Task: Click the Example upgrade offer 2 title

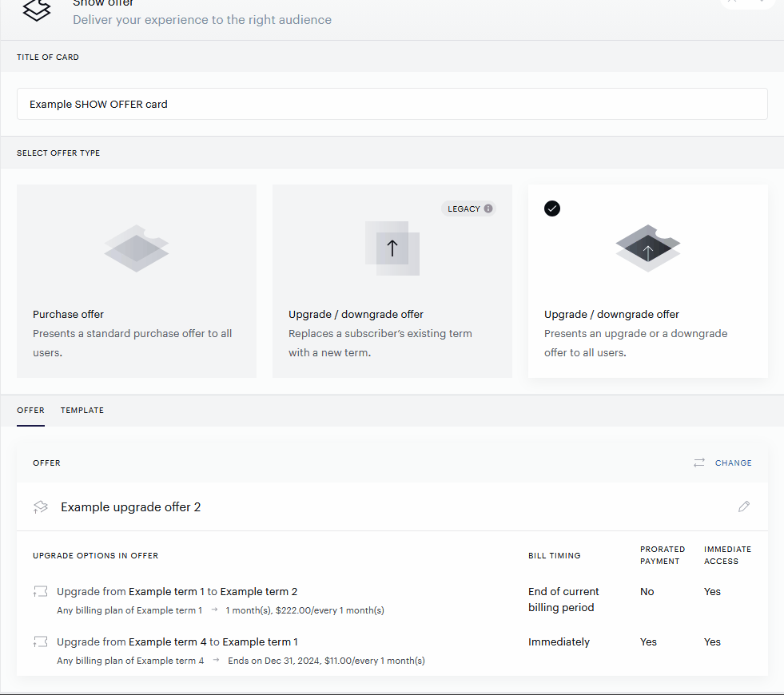Action: [x=130, y=507]
